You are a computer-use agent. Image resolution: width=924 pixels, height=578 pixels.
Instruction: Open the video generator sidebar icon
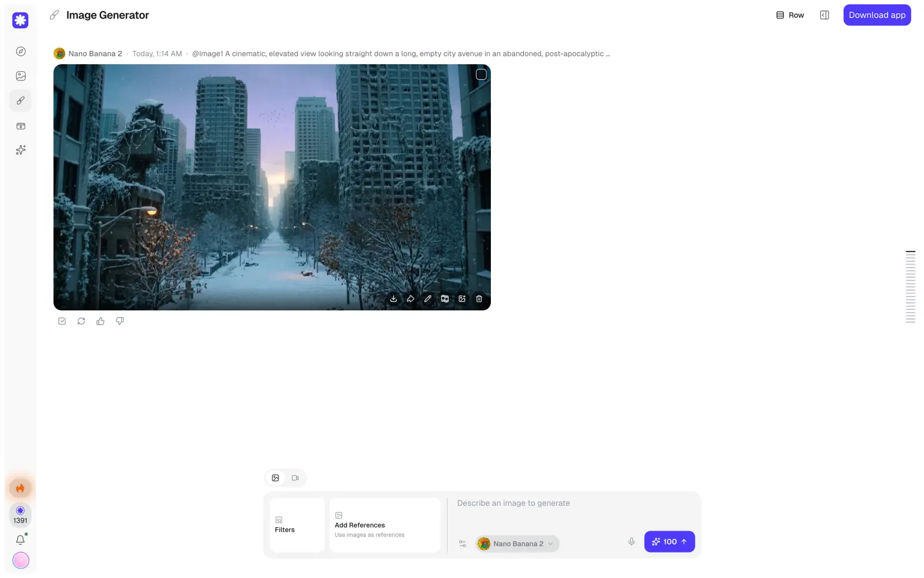click(21, 125)
